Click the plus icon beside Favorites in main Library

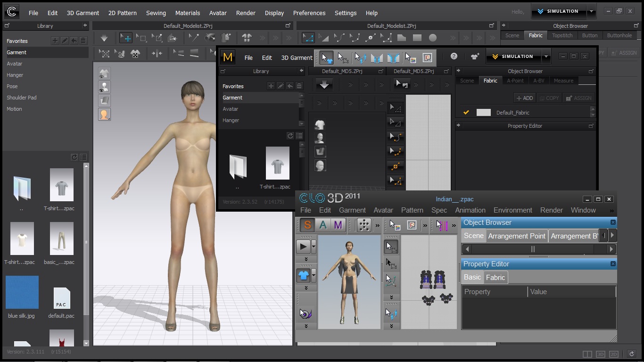click(55, 41)
